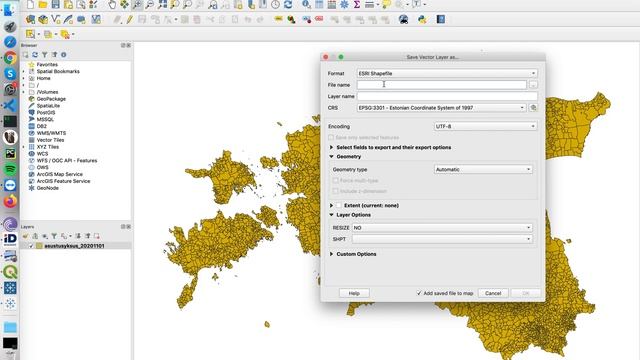Click the Browser panel filter icon
The width and height of the screenshot is (640, 360).
[44, 55]
